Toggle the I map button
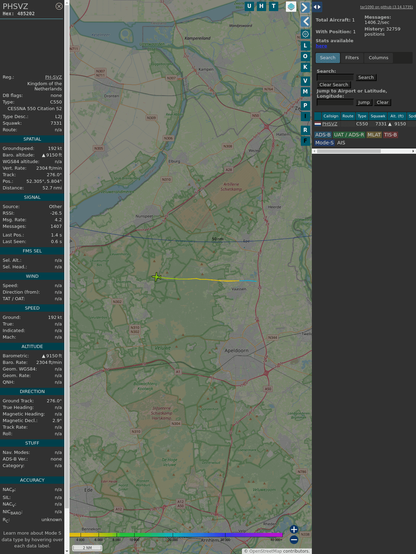This screenshot has height=554, width=416. point(305,116)
